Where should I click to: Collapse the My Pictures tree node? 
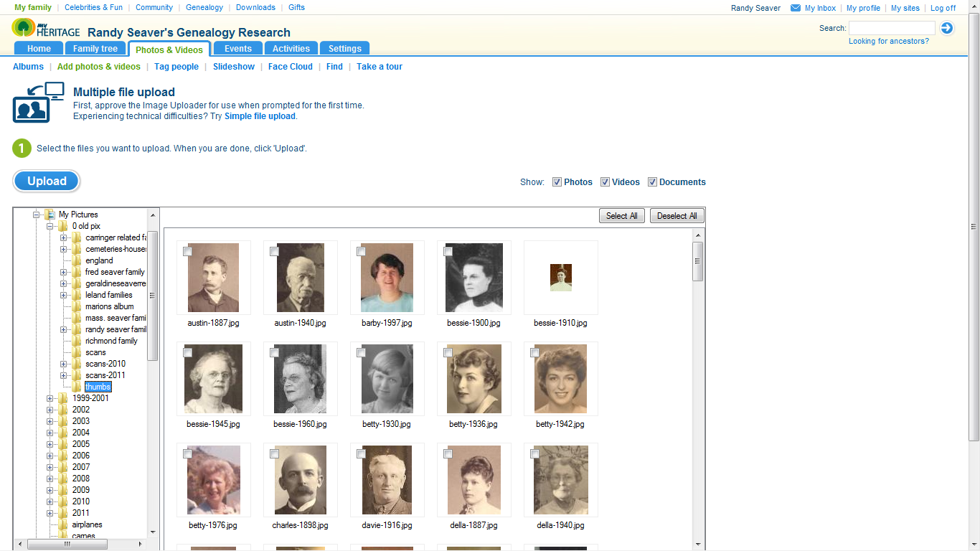pos(37,215)
